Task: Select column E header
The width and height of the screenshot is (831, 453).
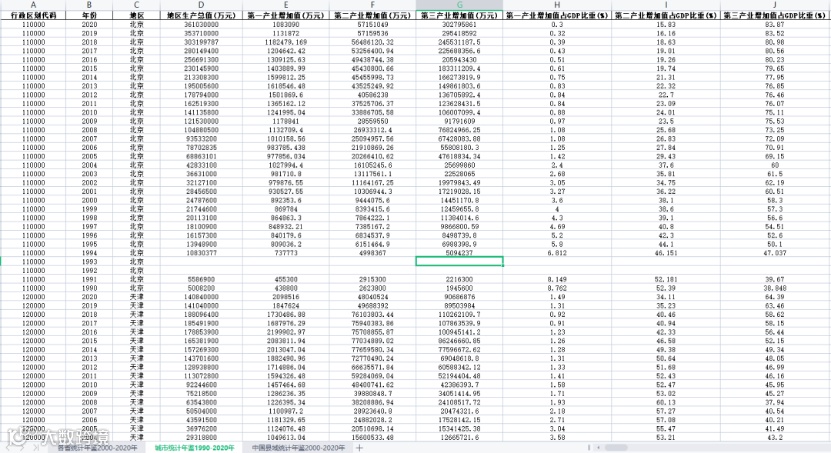Action: tap(286, 5)
